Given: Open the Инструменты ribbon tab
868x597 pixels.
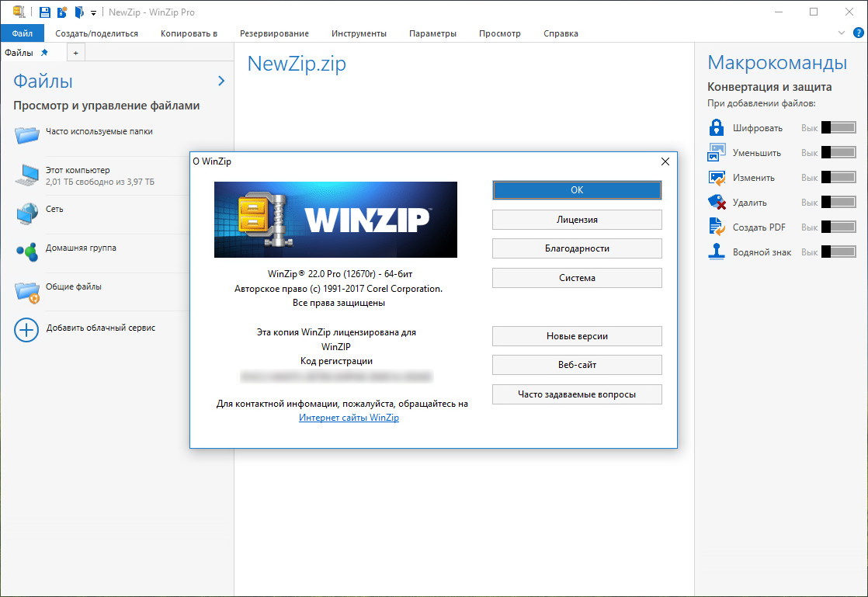Looking at the screenshot, I should tap(359, 33).
